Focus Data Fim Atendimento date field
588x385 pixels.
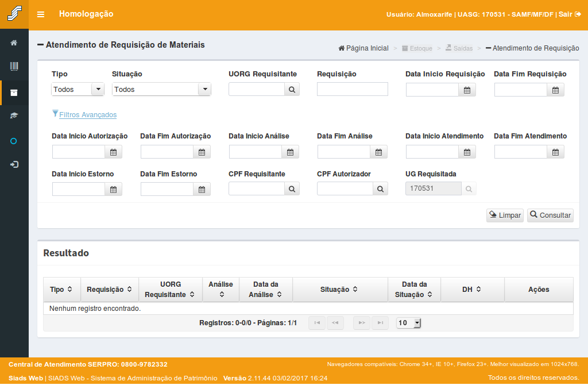click(x=521, y=152)
